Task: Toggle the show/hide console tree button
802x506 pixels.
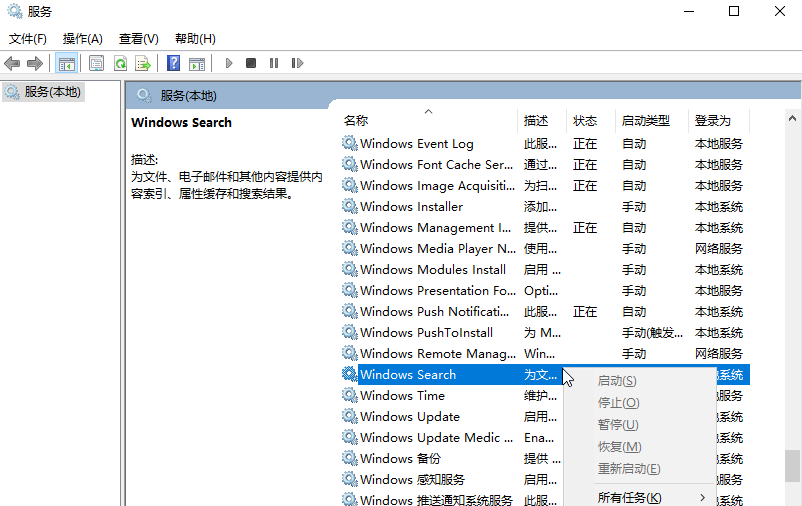Action: pyautogui.click(x=66, y=64)
